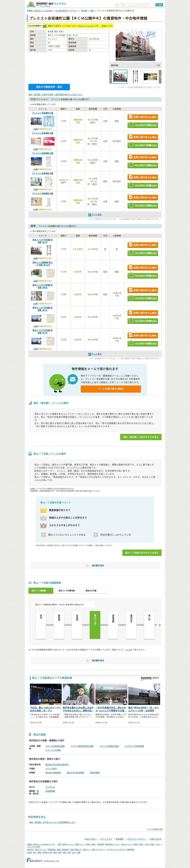Open the 中古マンション link in the yellow banner
Image resolution: width=190 pixels, height=868 pixels.
pyautogui.click(x=85, y=26)
